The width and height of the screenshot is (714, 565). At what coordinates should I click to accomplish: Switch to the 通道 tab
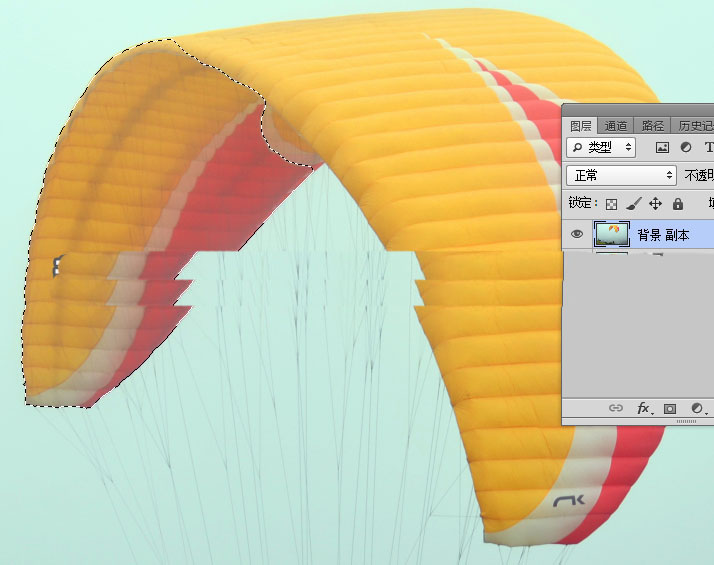(x=616, y=126)
